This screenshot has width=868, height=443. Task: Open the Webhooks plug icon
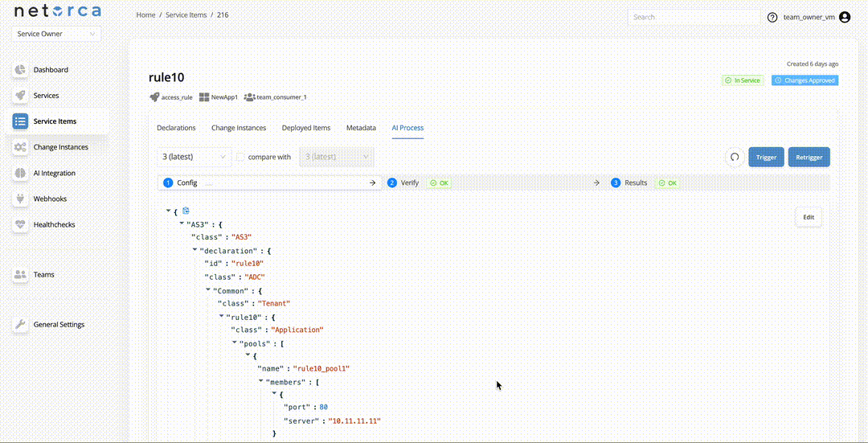pyautogui.click(x=20, y=199)
